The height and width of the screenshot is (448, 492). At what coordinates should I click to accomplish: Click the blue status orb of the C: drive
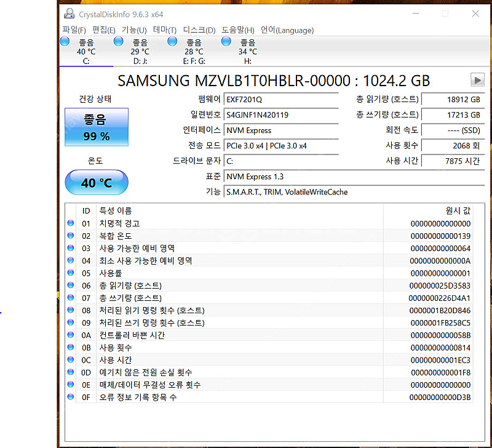click(x=65, y=41)
